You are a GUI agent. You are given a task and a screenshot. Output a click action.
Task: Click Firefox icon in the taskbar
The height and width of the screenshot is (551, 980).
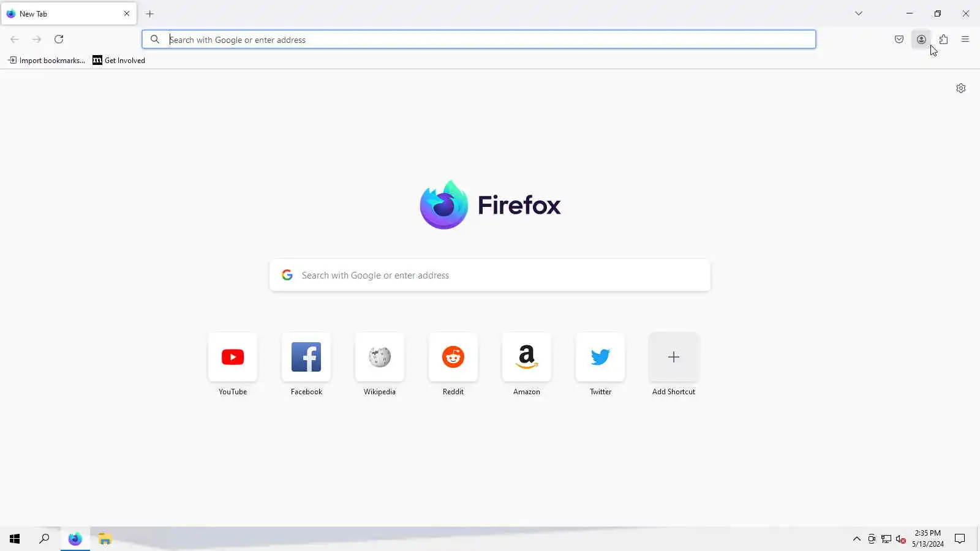75,539
